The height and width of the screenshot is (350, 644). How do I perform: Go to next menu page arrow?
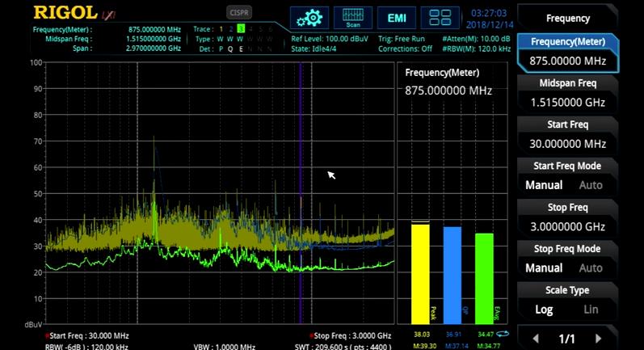tap(598, 339)
